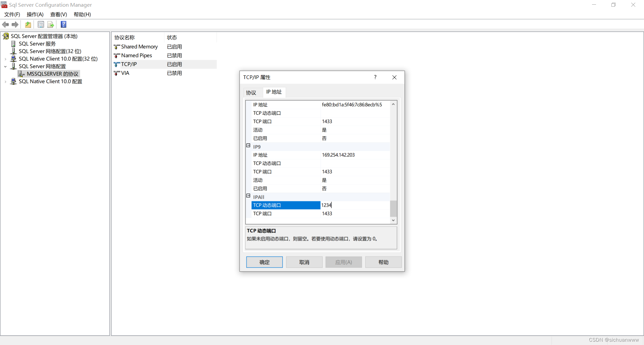
Task: Select the SQL Native Client 10.0 配置 item
Action: click(50, 81)
